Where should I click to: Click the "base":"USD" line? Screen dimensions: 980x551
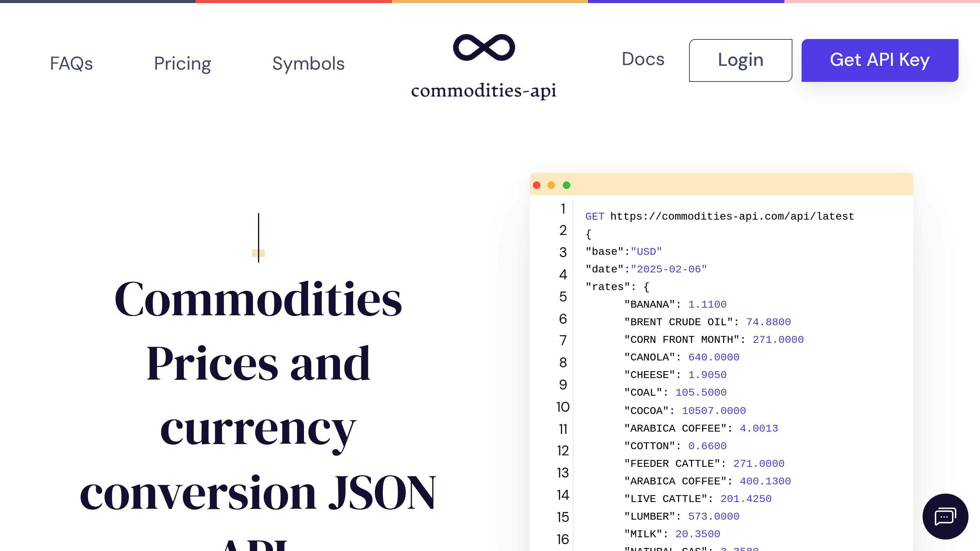click(624, 252)
